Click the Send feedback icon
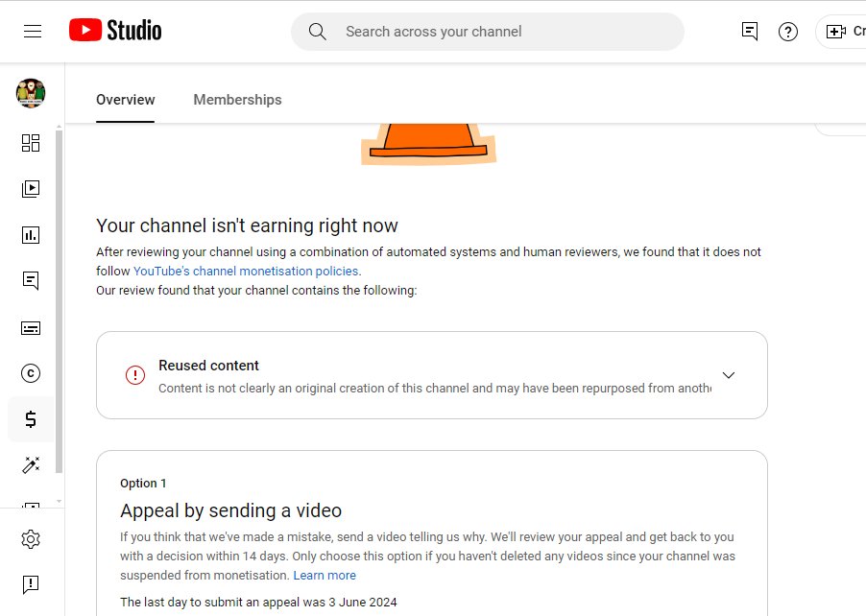This screenshot has width=866, height=616. (x=31, y=584)
